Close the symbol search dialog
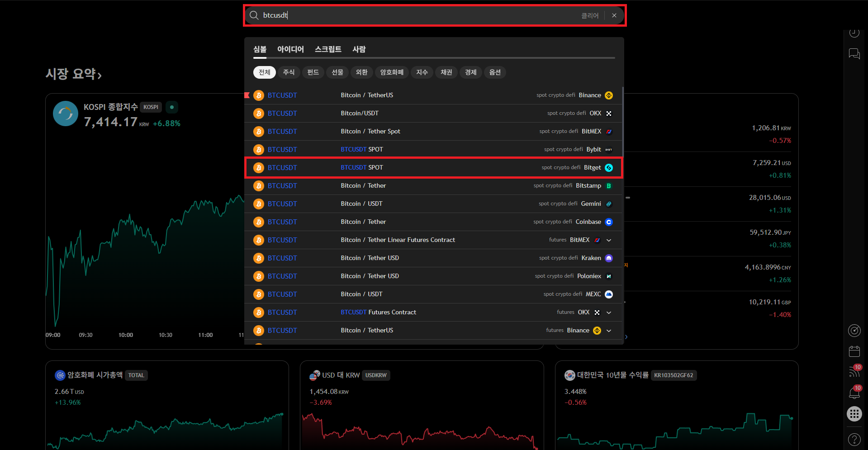The height and width of the screenshot is (450, 868). tap(614, 15)
